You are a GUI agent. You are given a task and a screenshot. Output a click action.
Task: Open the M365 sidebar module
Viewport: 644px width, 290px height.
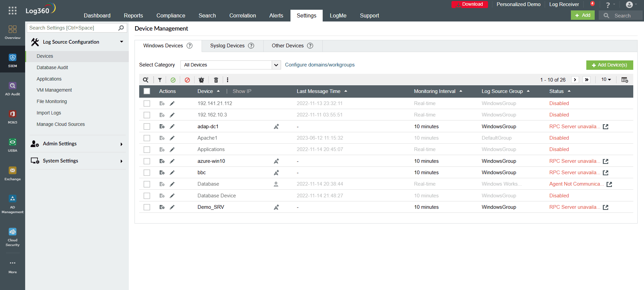[x=12, y=117]
